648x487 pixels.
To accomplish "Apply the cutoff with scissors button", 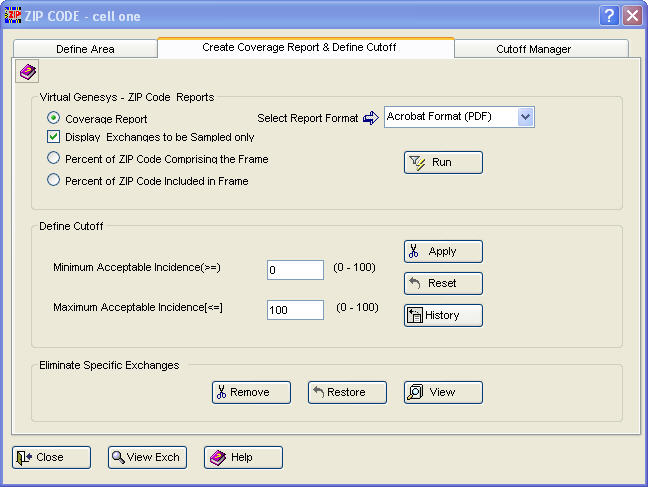I will (x=443, y=251).
